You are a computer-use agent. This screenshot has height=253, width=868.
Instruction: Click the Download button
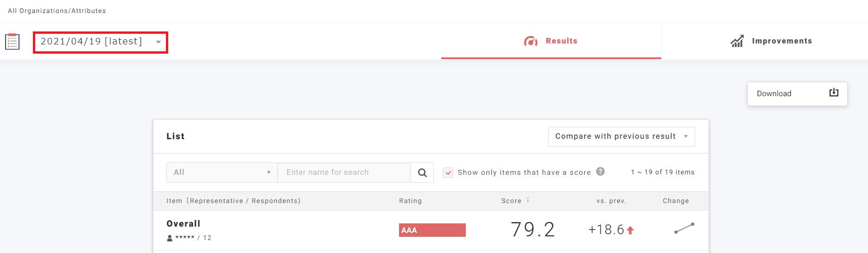tap(797, 94)
